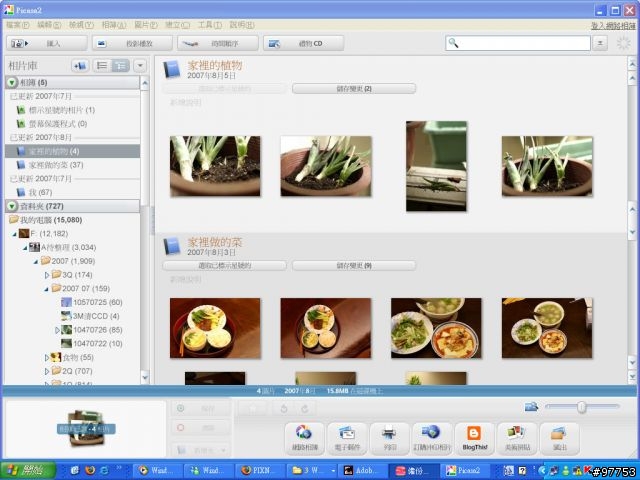Click the Clear red circle button

200,428
